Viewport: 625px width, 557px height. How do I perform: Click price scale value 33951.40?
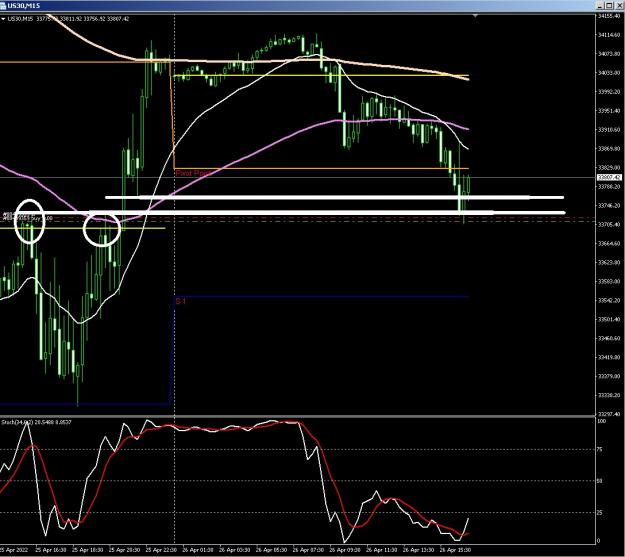609,111
